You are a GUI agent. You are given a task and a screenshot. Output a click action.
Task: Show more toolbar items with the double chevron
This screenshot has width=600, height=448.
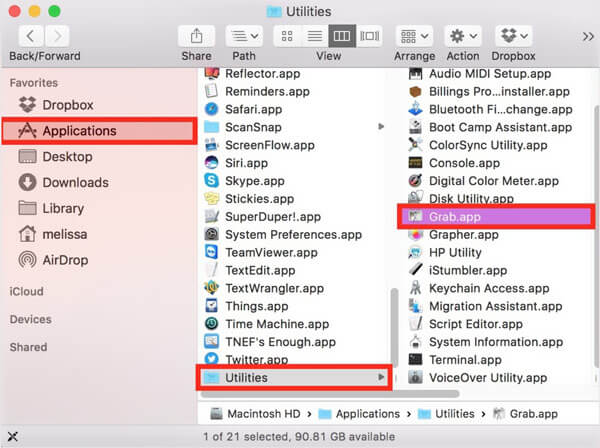pyautogui.click(x=588, y=37)
